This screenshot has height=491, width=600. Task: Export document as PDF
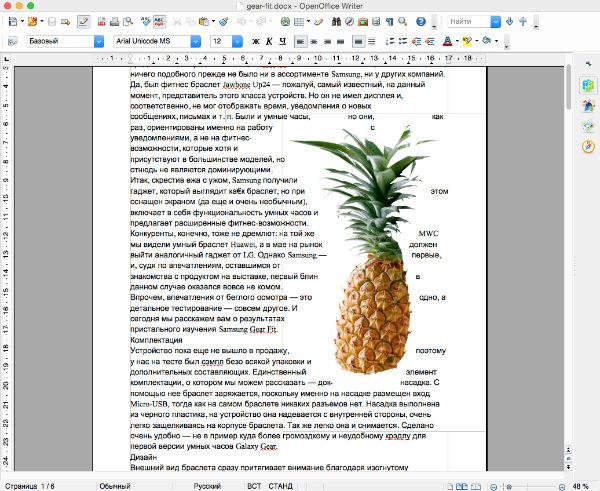point(101,21)
